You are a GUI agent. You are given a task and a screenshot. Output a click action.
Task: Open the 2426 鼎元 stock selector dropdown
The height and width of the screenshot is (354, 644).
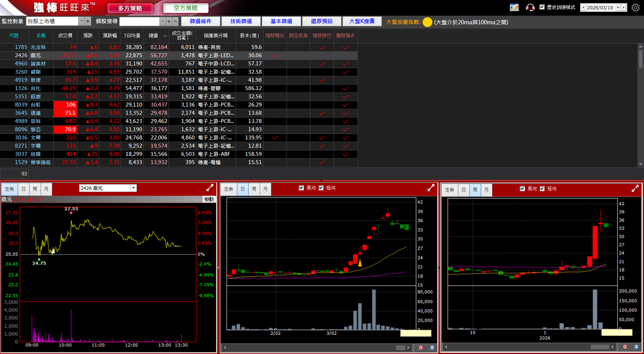click(133, 188)
